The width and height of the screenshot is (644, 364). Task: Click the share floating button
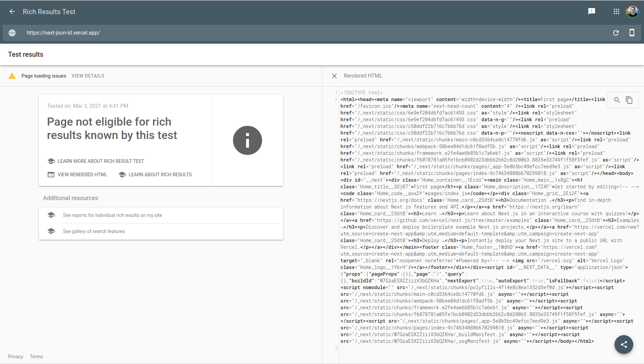tap(624, 345)
